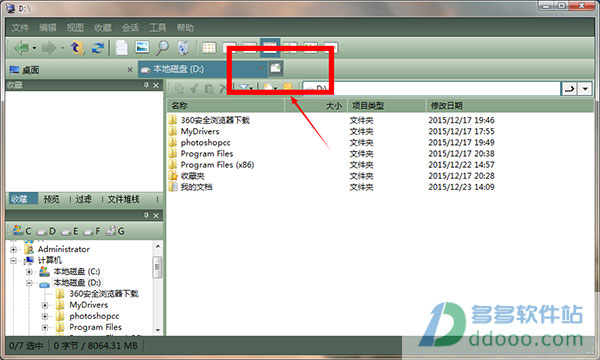600x360 pixels.
Task: Create new folder with yellow folder icon
Action: (x=288, y=88)
